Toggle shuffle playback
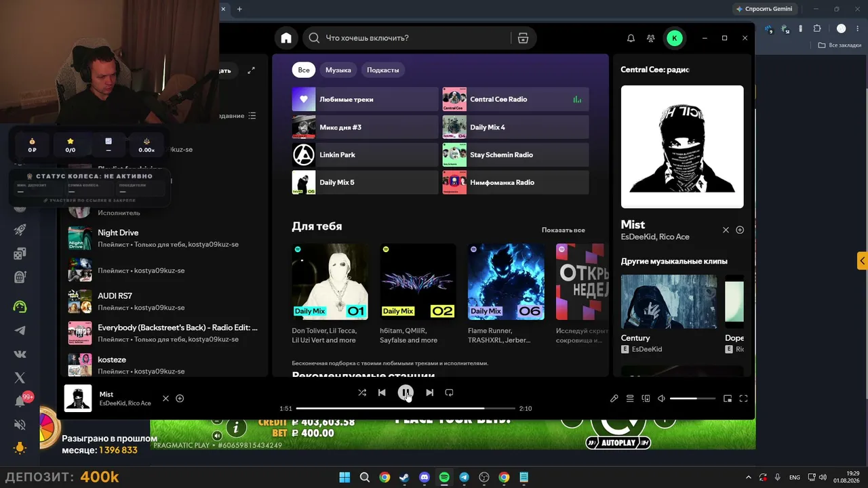 (362, 392)
